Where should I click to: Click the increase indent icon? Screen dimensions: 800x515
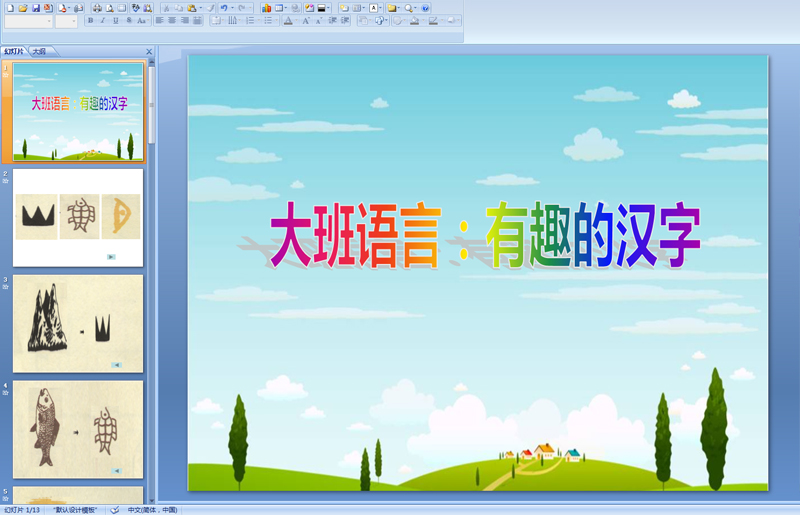[x=345, y=20]
